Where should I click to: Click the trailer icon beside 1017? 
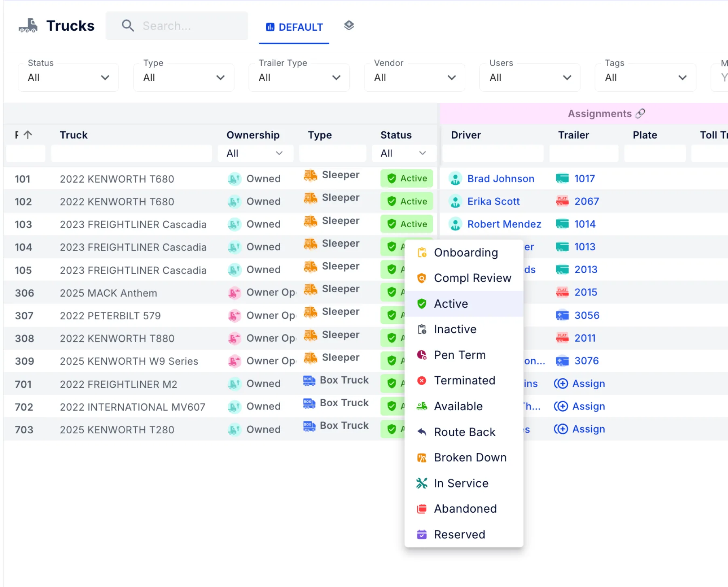pyautogui.click(x=562, y=178)
